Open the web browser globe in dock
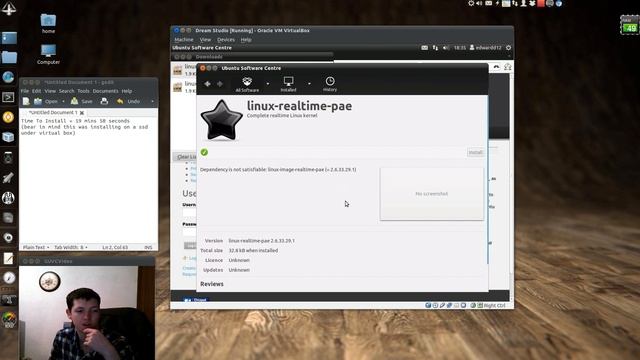 pos(8,77)
